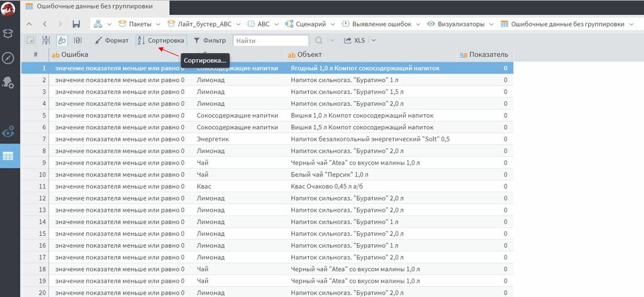Open the packages box icon in left sidebar

(8, 34)
